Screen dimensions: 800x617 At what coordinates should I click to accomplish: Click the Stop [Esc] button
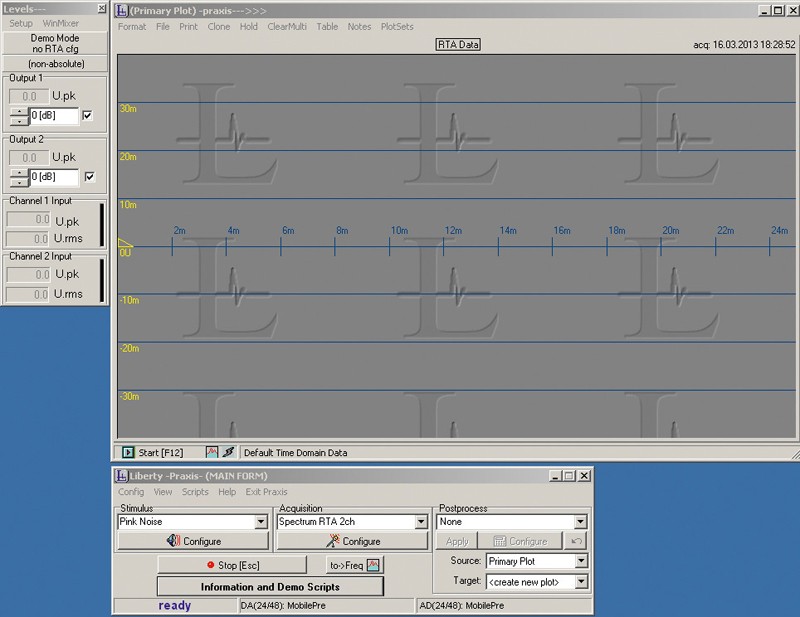click(x=232, y=565)
